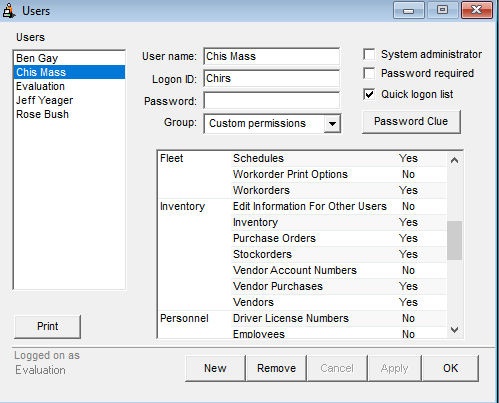The width and height of the screenshot is (499, 403).
Task: Open the Password Clue button
Action: pyautogui.click(x=411, y=122)
